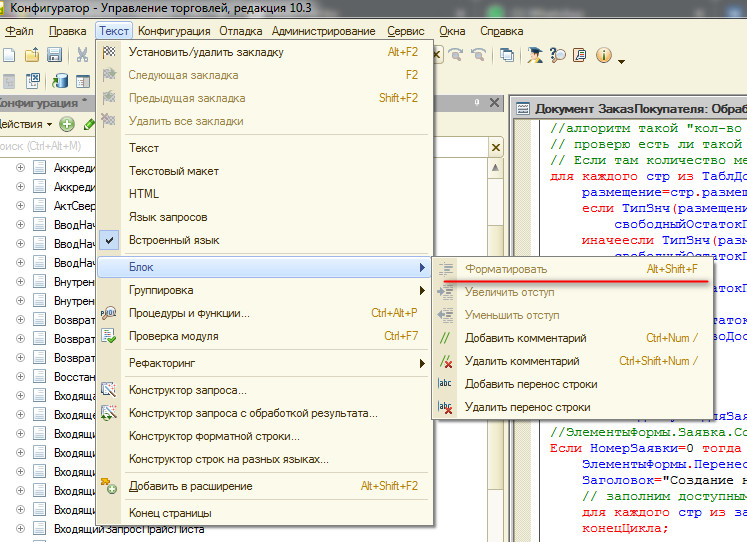747x542 pixels.
Task: Open the 'Конфигурация' menu in menu bar
Action: point(174,31)
